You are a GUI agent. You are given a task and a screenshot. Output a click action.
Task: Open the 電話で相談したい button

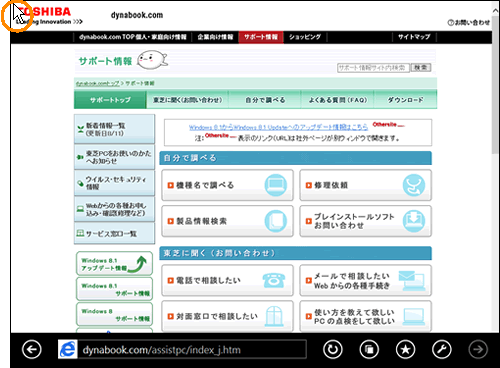point(227,280)
